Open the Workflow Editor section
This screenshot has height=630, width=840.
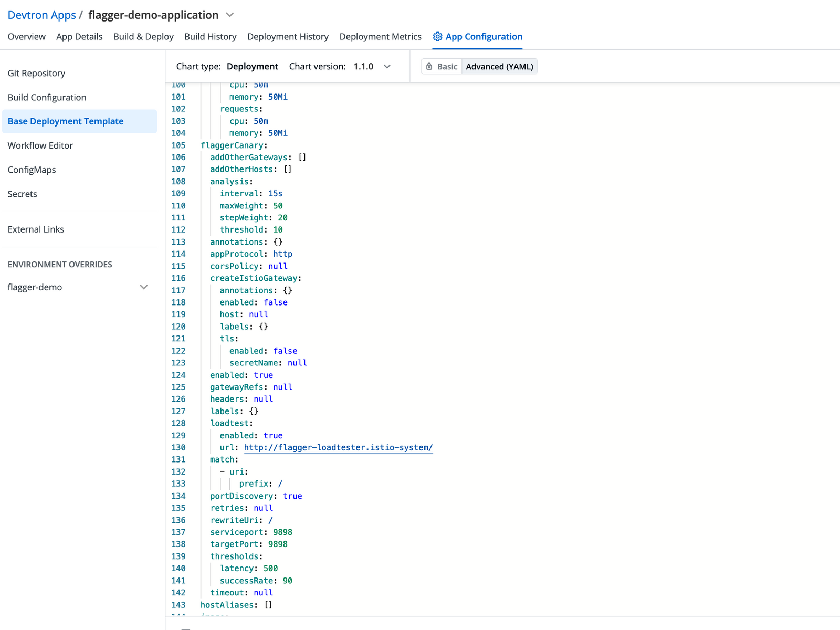pos(40,145)
